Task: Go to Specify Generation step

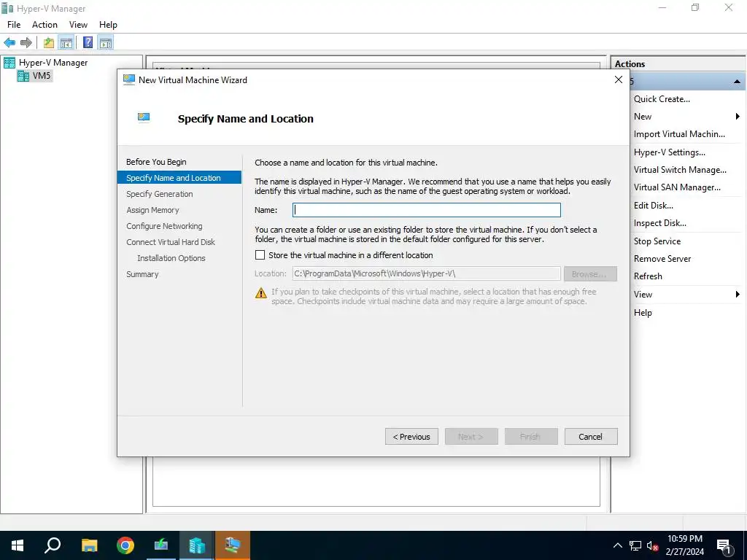Action: pos(160,194)
